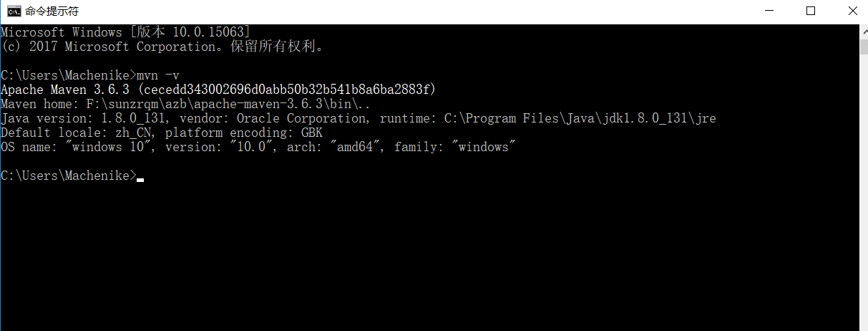This screenshot has height=331, width=868.
Task: Minimize the Command Prompt window
Action: pos(769,11)
